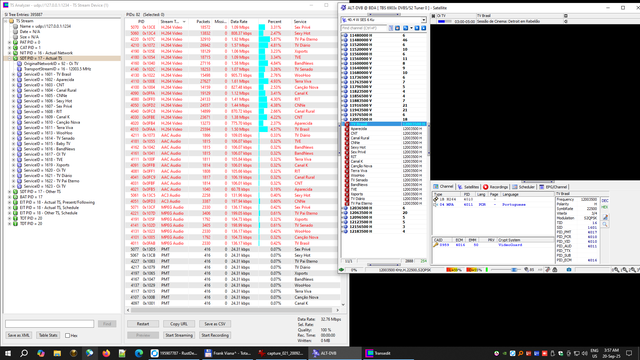Click the Start Recording button
This screenshot has width=640, height=360.
tap(215, 336)
